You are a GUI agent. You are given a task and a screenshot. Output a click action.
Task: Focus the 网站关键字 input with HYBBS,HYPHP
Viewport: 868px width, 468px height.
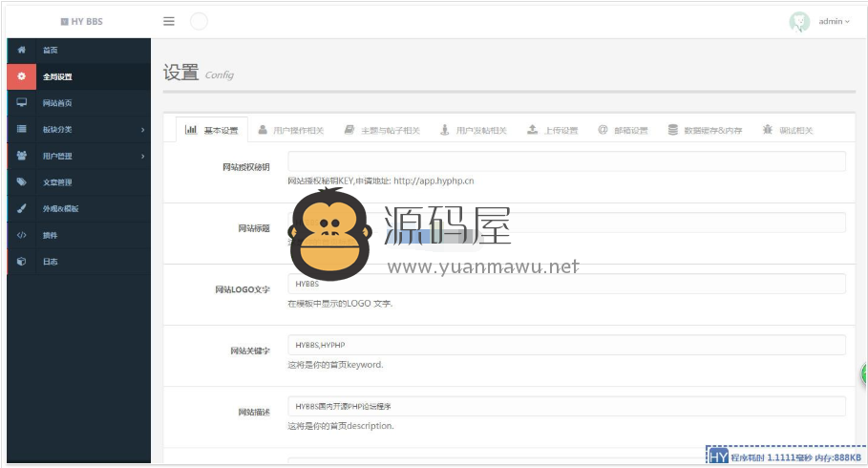pyautogui.click(x=566, y=345)
